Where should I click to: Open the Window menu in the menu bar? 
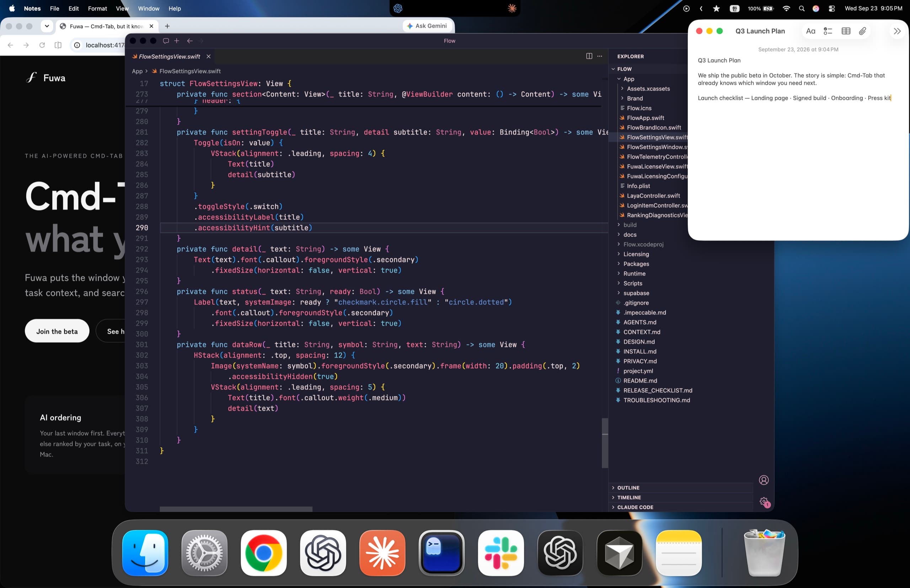(x=149, y=9)
